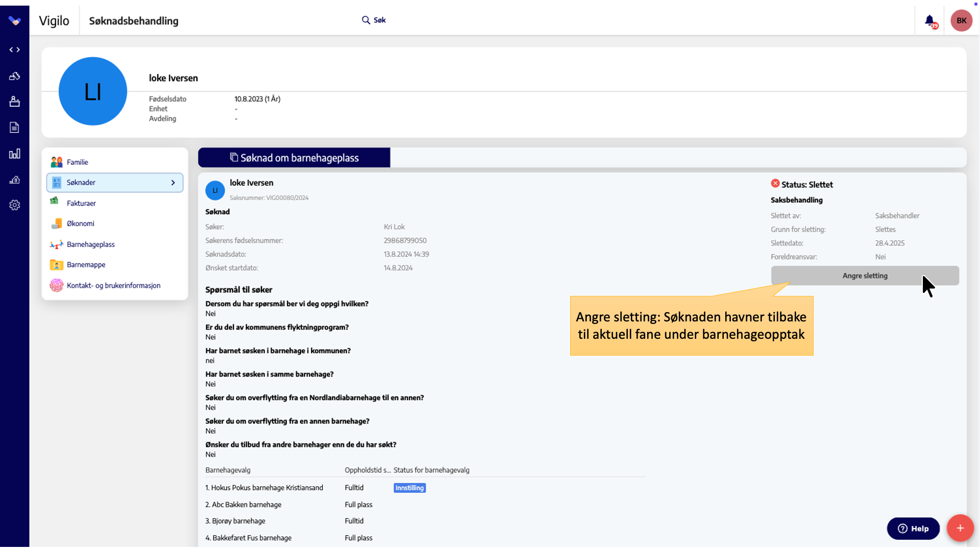The height and width of the screenshot is (551, 980).
Task: Click the red Slettet status icon
Action: [x=775, y=184]
